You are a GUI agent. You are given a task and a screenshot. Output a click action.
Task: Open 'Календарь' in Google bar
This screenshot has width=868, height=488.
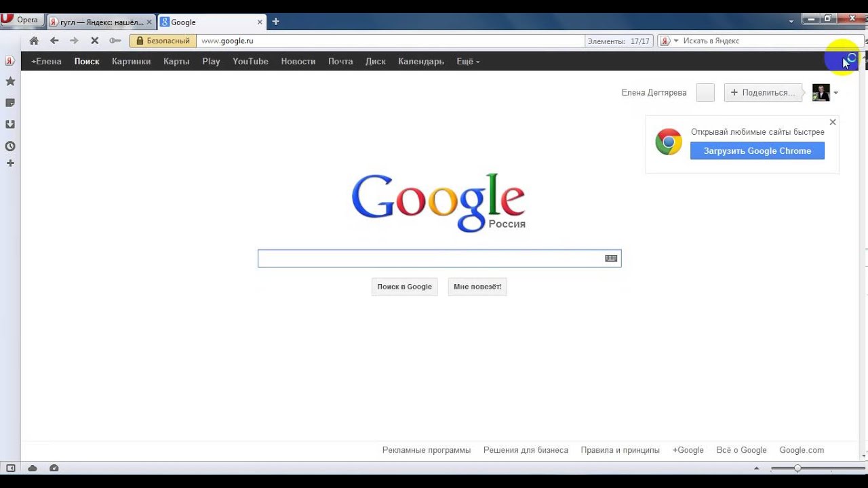point(421,61)
